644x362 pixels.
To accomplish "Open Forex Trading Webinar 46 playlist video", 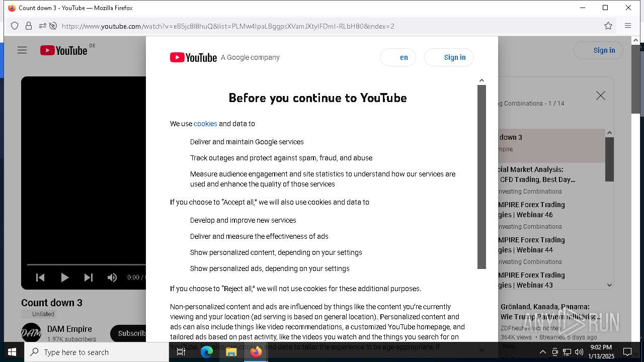I will pos(551,216).
